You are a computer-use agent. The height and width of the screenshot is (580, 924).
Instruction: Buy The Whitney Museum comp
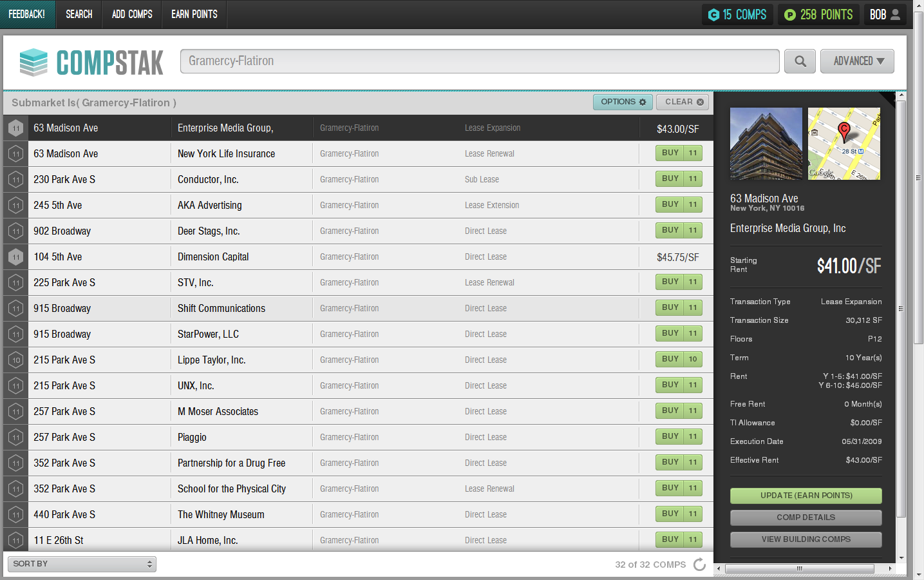click(679, 514)
